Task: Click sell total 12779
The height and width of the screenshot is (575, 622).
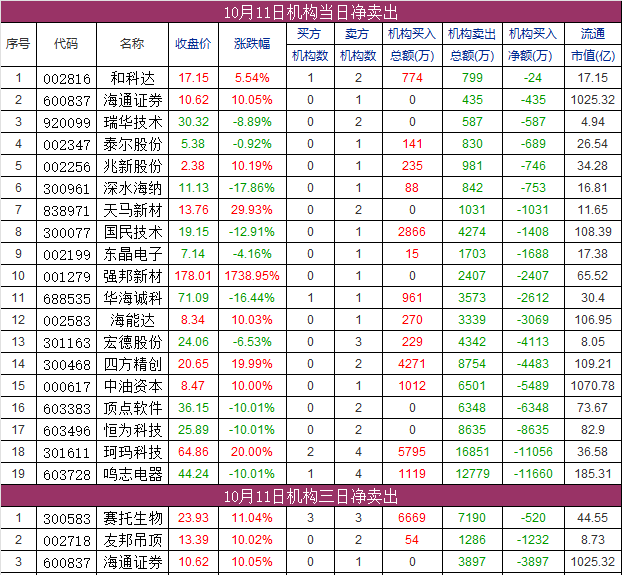Action: pyautogui.click(x=472, y=473)
